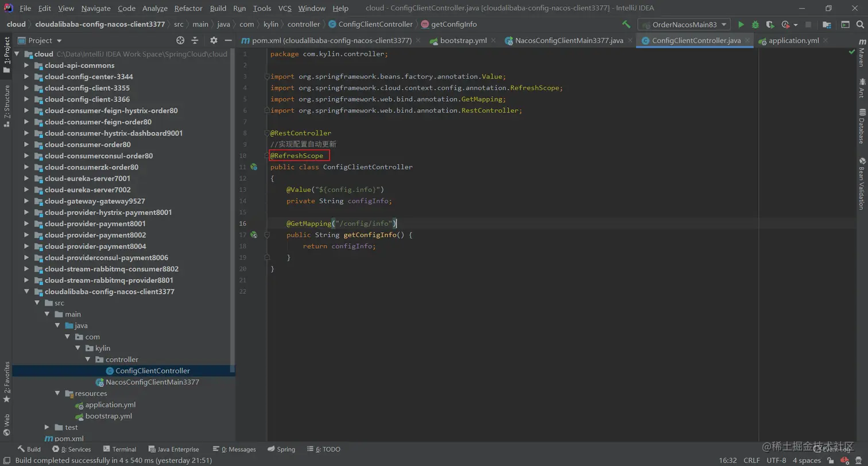Hide the Project panel minus icon
The height and width of the screenshot is (466, 868).
[x=228, y=40]
